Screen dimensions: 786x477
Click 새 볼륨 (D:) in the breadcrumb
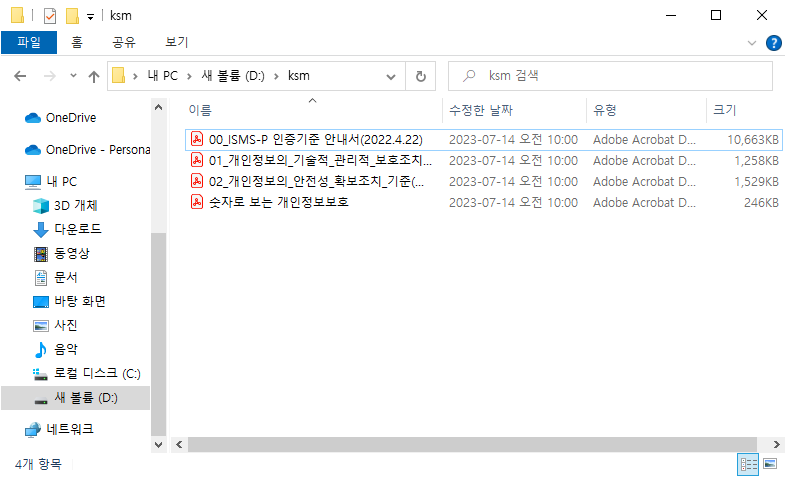click(x=233, y=76)
